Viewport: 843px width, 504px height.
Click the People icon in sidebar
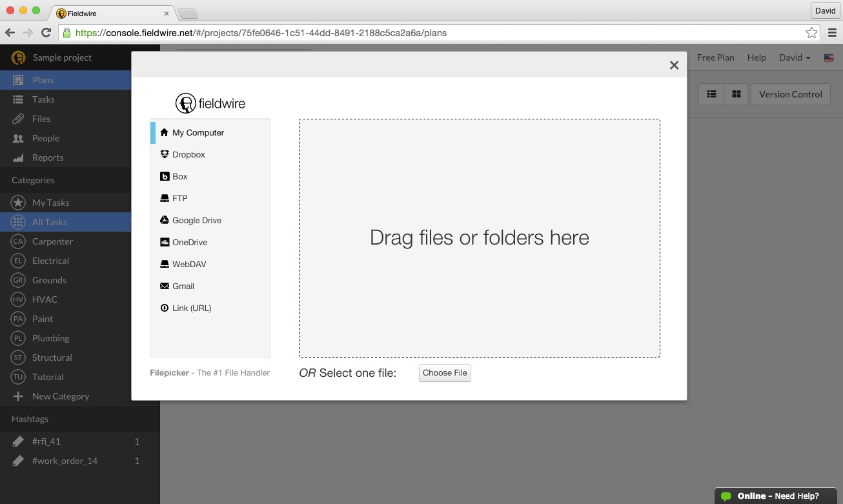18,138
